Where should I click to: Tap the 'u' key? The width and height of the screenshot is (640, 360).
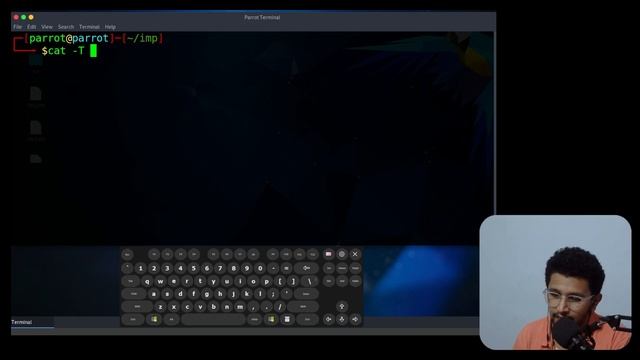(x=227, y=281)
